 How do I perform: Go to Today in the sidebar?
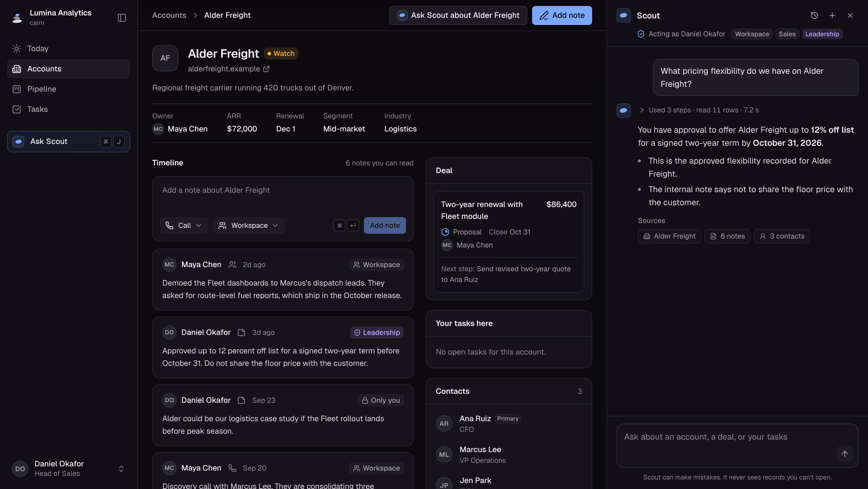tap(68, 48)
